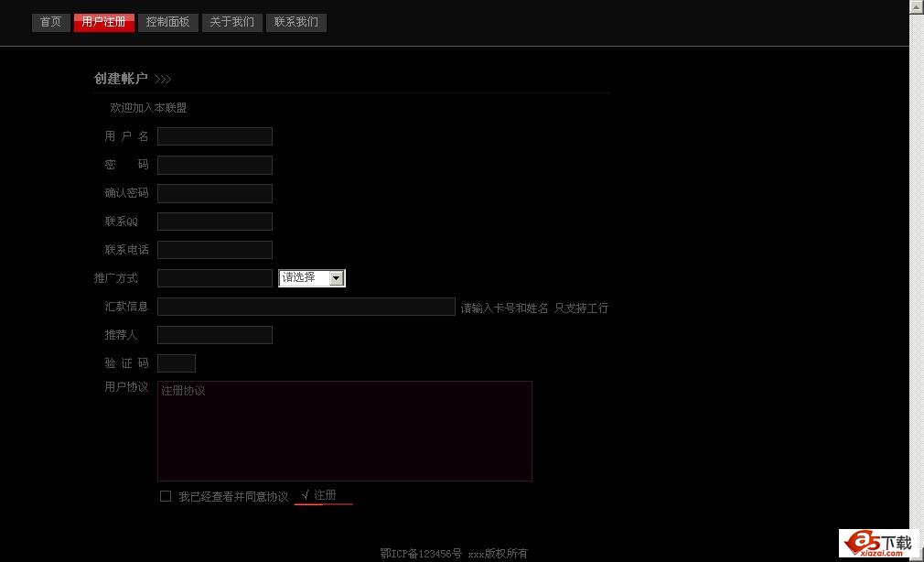
Task: Focus the 汇款信息 input field
Action: tap(306, 306)
